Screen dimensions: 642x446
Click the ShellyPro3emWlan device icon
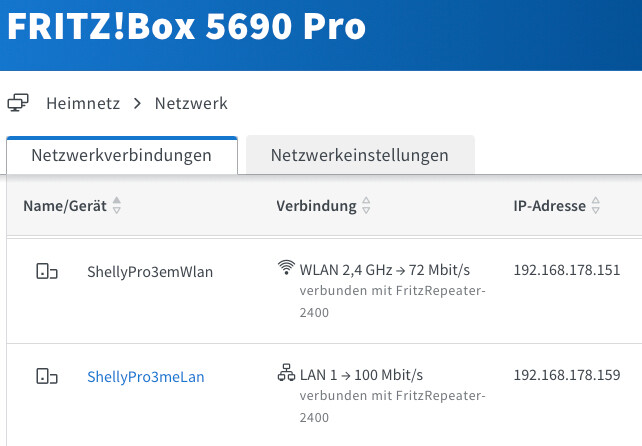pos(47,271)
